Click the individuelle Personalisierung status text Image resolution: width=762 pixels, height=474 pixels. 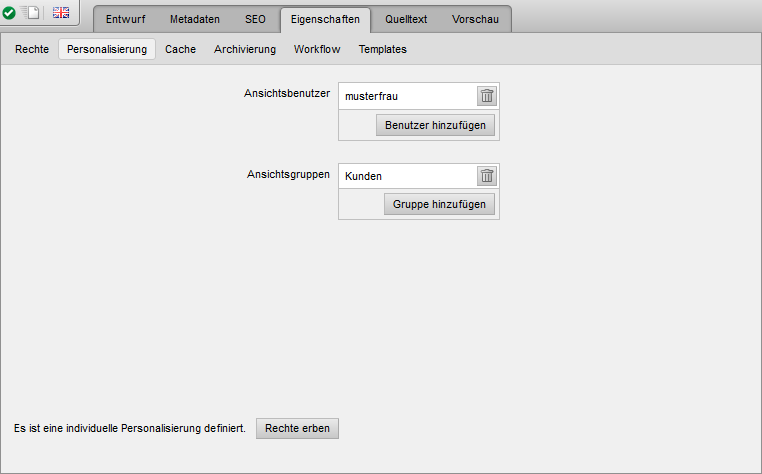click(130, 428)
